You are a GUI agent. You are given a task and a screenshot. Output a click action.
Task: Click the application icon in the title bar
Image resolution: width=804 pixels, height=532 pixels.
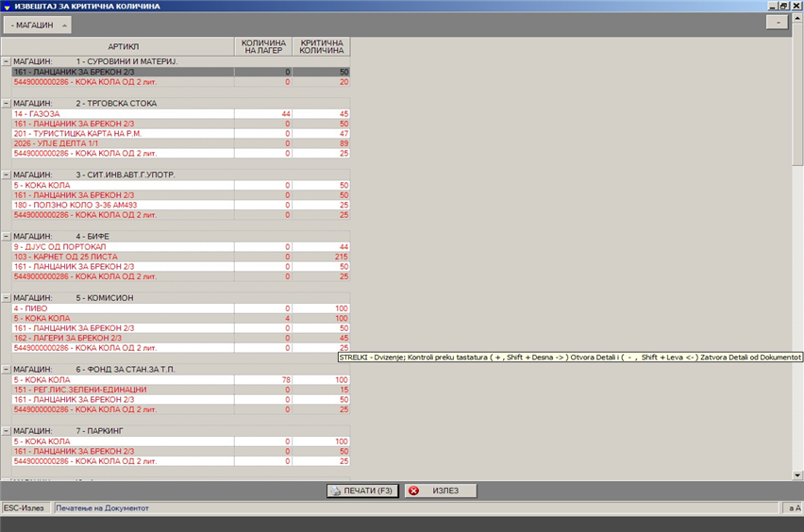pyautogui.click(x=7, y=6)
